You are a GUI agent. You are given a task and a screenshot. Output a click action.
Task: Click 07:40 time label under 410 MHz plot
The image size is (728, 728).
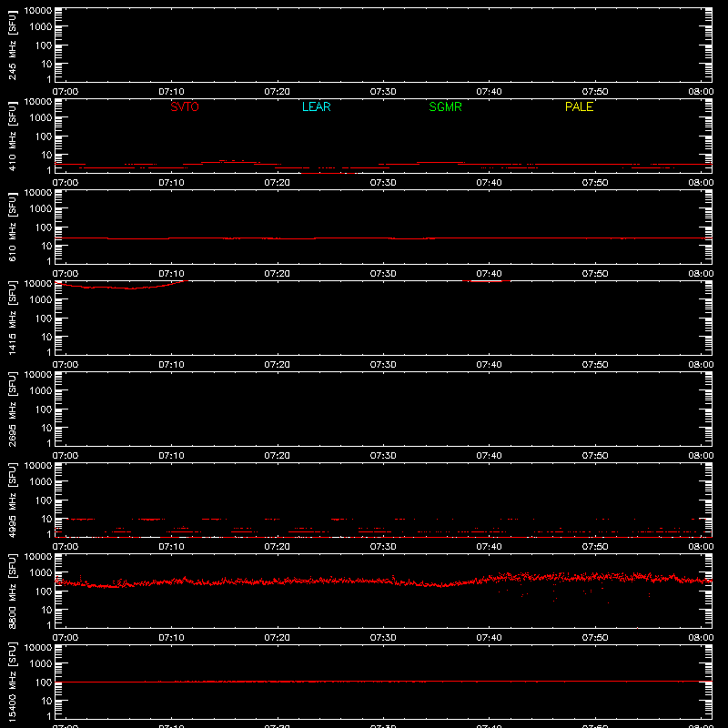489,183
